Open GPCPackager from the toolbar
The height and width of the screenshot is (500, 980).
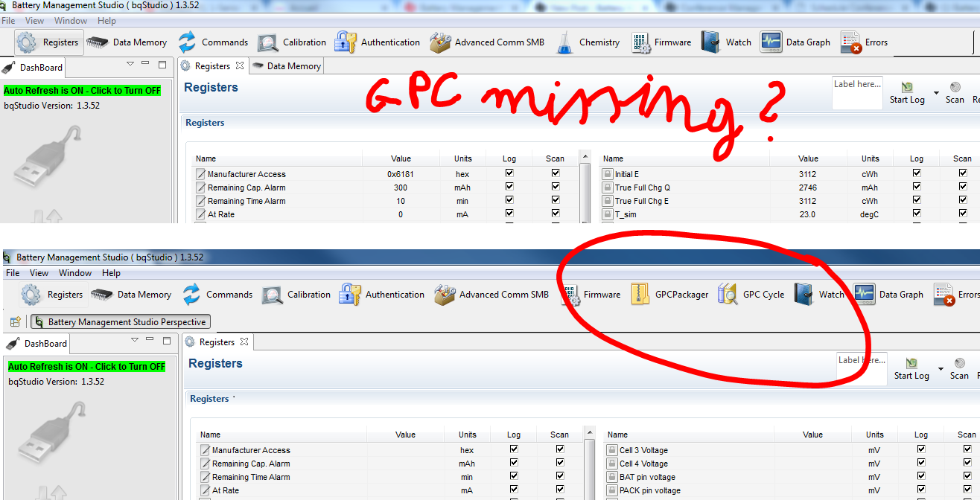(x=669, y=295)
